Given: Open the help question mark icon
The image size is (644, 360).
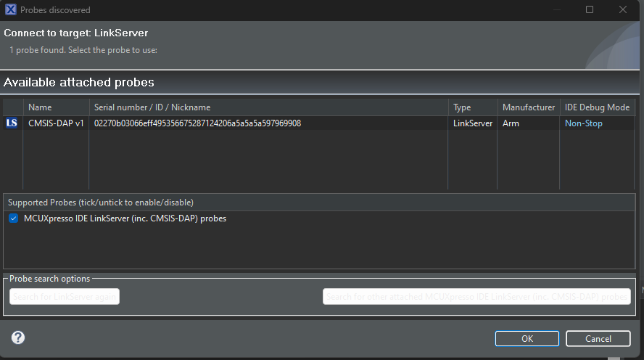Looking at the screenshot, I should pyautogui.click(x=17, y=337).
